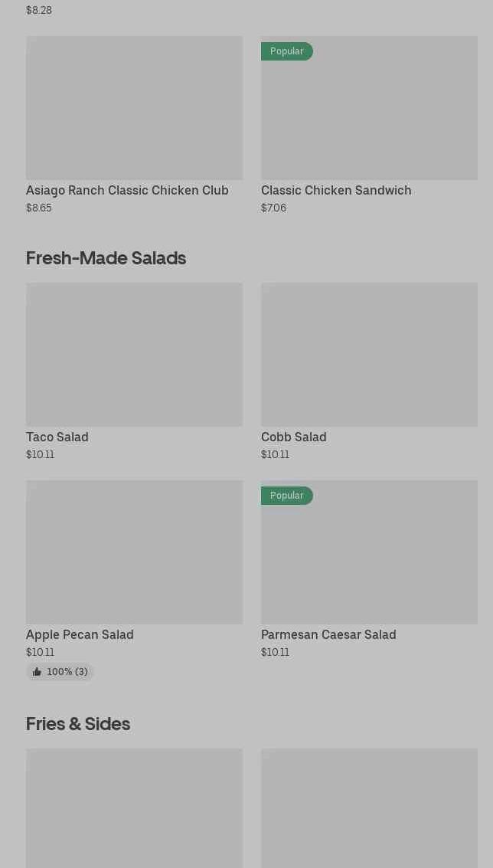The image size is (493, 868).
Task: Open the Asiago Ranch Classic Chicken Club image
Action: (x=135, y=108)
